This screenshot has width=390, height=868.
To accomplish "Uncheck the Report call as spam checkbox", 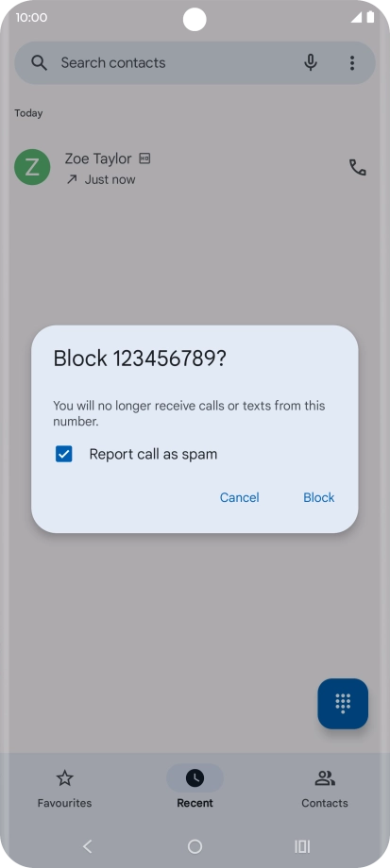I will [63, 455].
